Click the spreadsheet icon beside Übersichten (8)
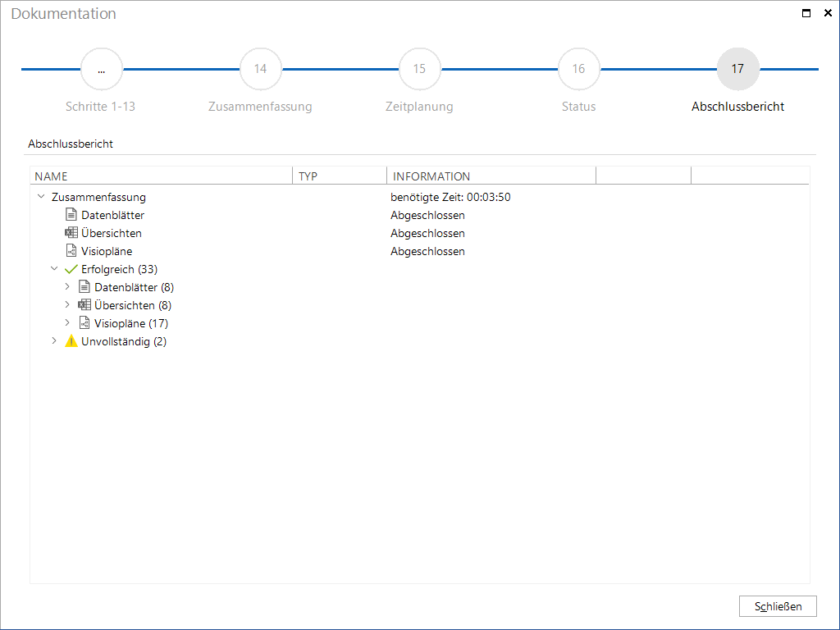The height and width of the screenshot is (630, 840). coord(84,305)
